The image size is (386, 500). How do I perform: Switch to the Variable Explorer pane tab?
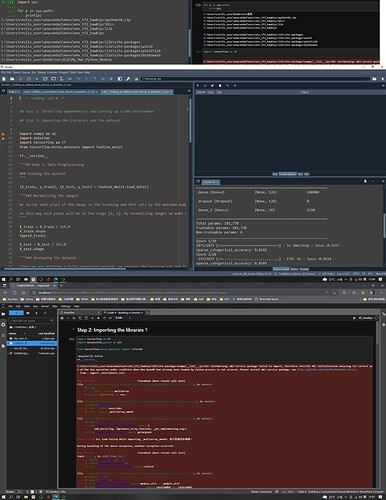pos(288,174)
